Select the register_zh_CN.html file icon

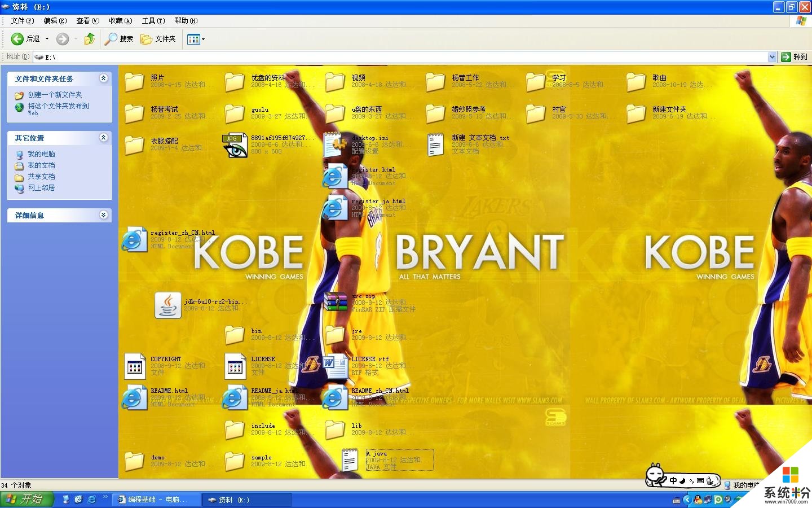[x=134, y=240]
